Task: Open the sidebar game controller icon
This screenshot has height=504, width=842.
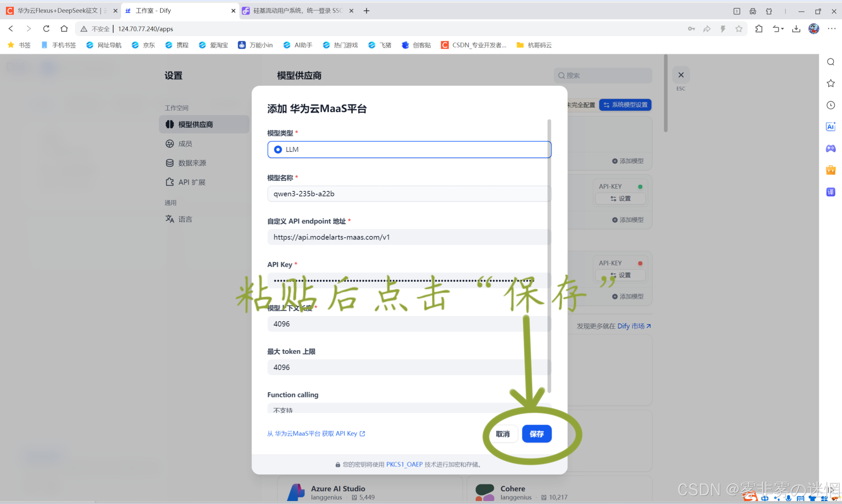Action: 831,149
